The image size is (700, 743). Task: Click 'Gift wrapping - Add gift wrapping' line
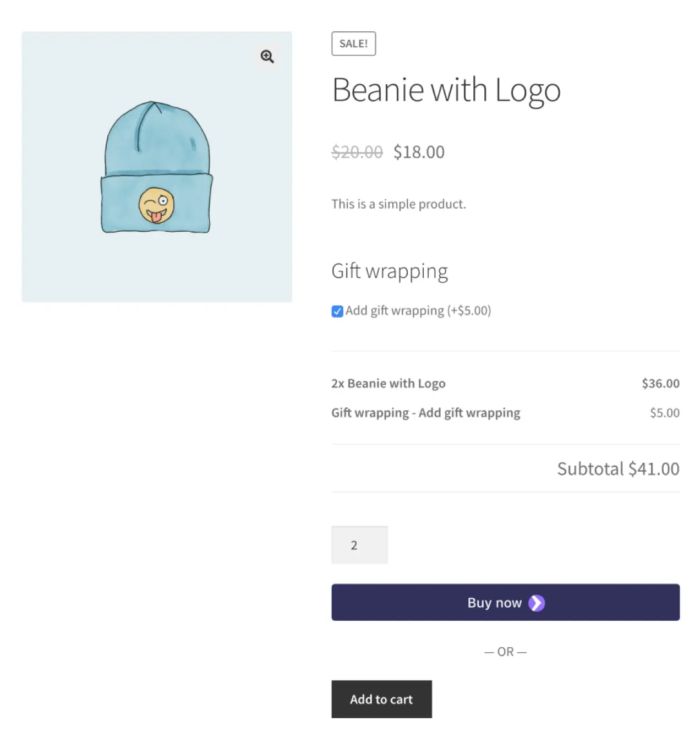(x=425, y=413)
